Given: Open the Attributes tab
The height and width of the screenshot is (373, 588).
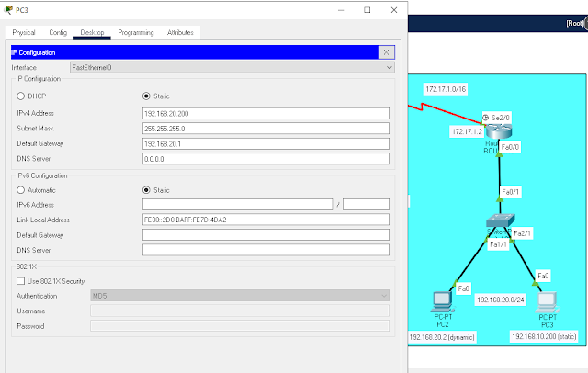Looking at the screenshot, I should pyautogui.click(x=180, y=32).
